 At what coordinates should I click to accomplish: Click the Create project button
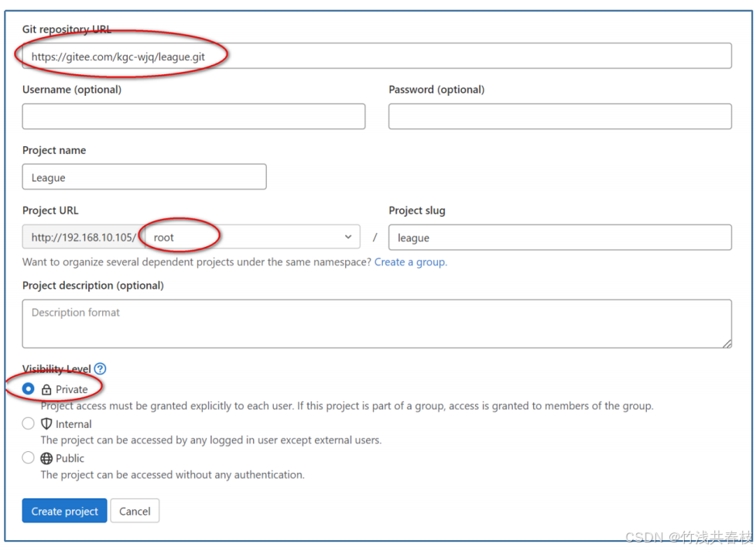tap(64, 511)
